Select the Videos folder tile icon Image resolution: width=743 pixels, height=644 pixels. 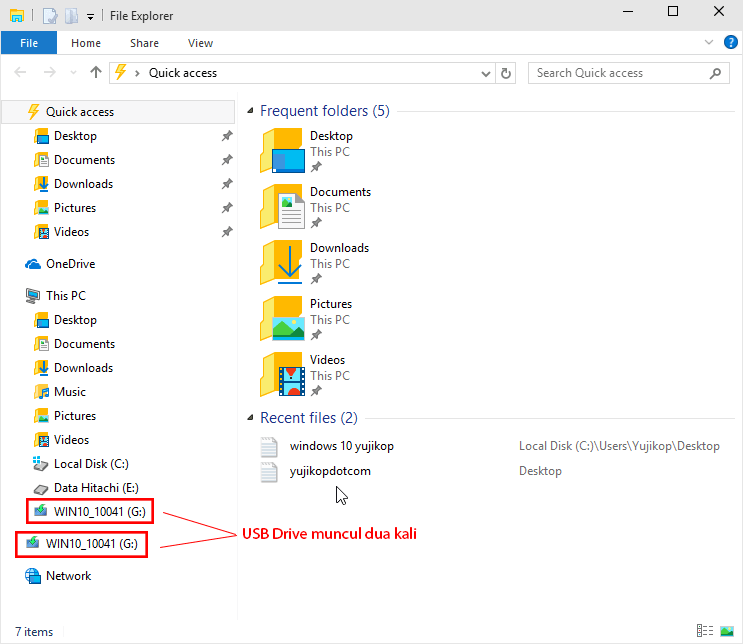(x=282, y=374)
